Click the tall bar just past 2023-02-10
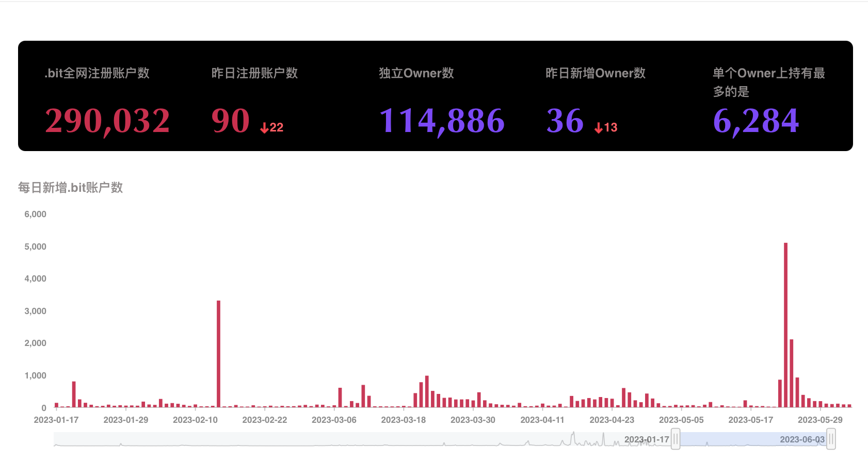This screenshot has width=868, height=462. (219, 354)
